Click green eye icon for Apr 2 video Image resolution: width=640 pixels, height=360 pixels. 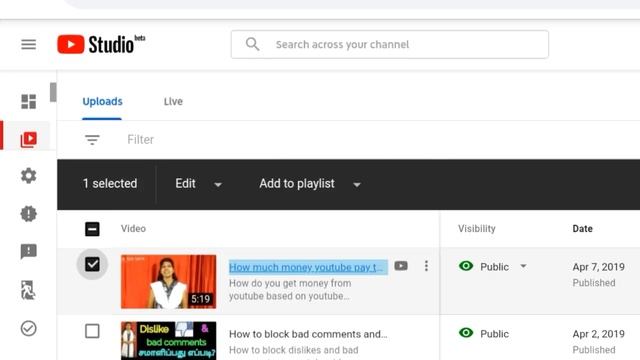(x=466, y=333)
